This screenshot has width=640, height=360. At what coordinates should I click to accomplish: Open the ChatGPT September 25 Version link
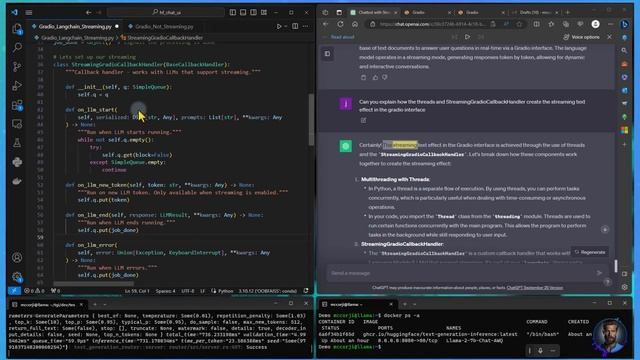click(535, 287)
